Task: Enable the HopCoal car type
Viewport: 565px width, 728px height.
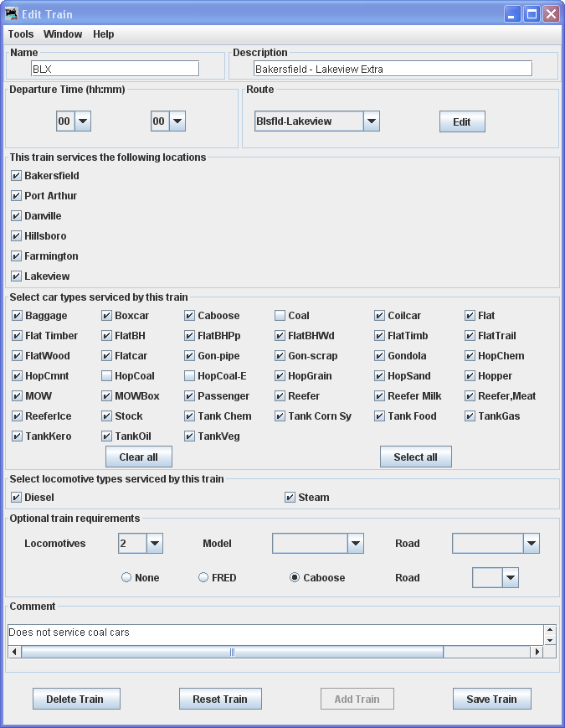Action: coord(106,376)
